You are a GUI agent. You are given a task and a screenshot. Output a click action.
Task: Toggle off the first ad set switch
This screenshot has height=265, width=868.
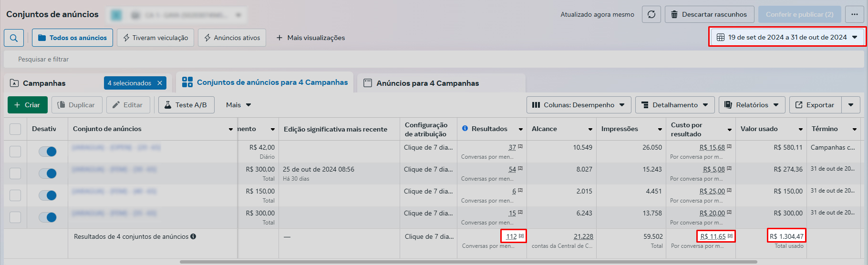coord(48,152)
